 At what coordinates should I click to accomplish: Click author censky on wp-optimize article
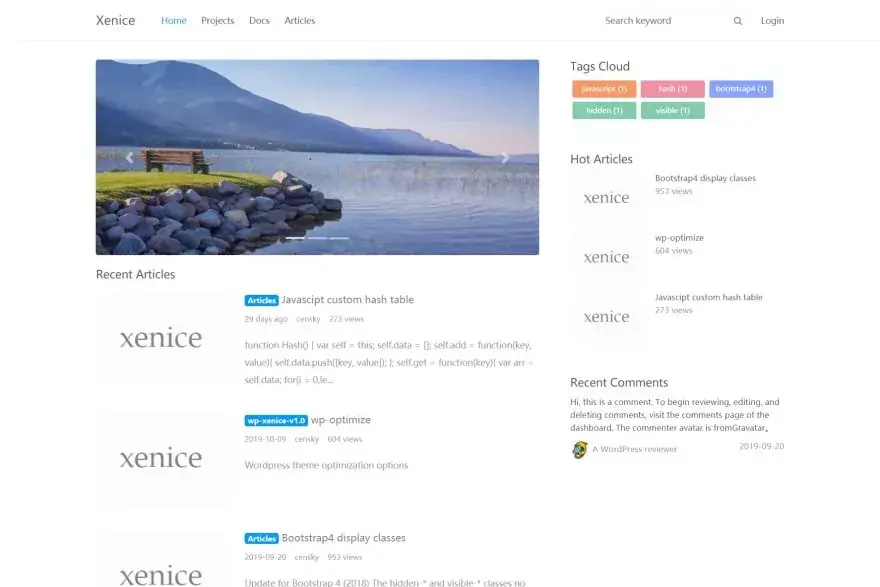tap(306, 439)
